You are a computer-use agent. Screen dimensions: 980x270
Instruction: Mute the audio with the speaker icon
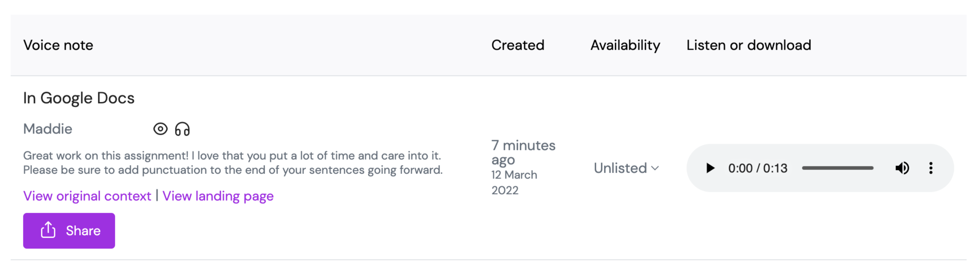coord(902,168)
